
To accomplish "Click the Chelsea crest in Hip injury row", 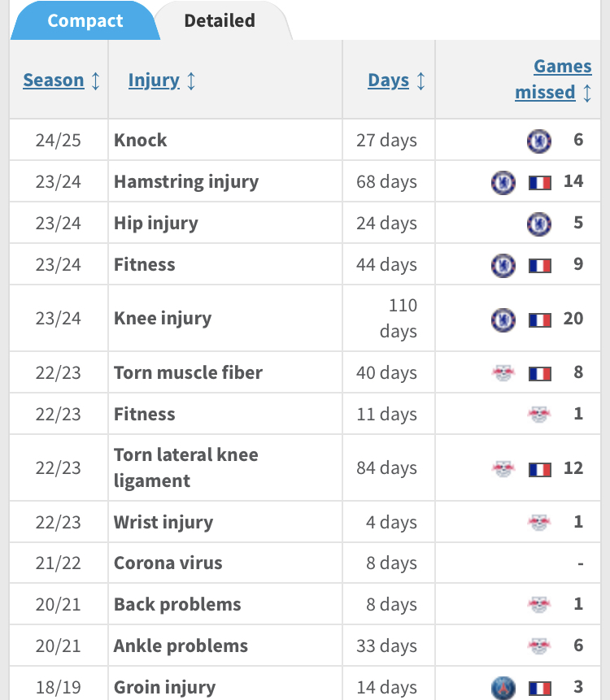I will (538, 224).
